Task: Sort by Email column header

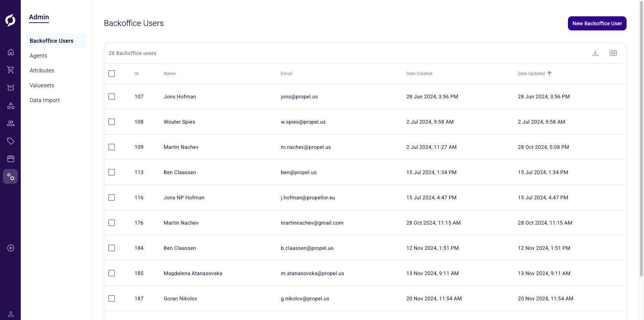Action: pos(286,74)
